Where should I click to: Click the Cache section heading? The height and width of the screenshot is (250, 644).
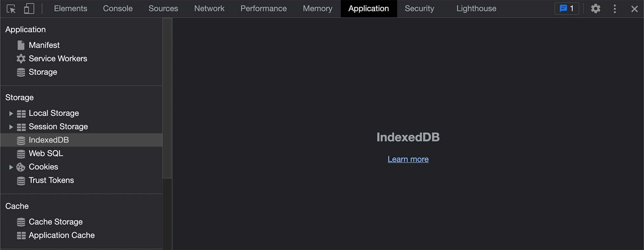17,206
